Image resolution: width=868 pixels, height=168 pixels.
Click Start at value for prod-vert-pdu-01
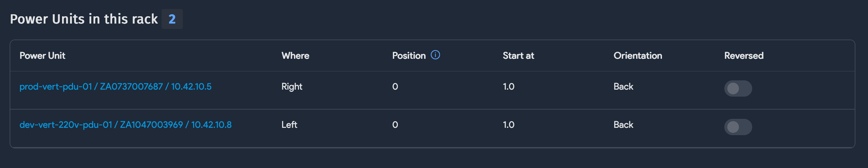(x=508, y=87)
